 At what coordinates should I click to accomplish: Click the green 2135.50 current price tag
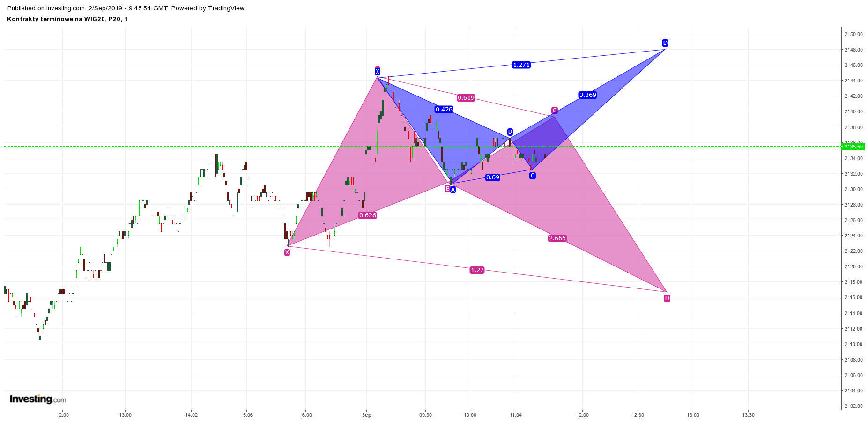[x=853, y=147]
